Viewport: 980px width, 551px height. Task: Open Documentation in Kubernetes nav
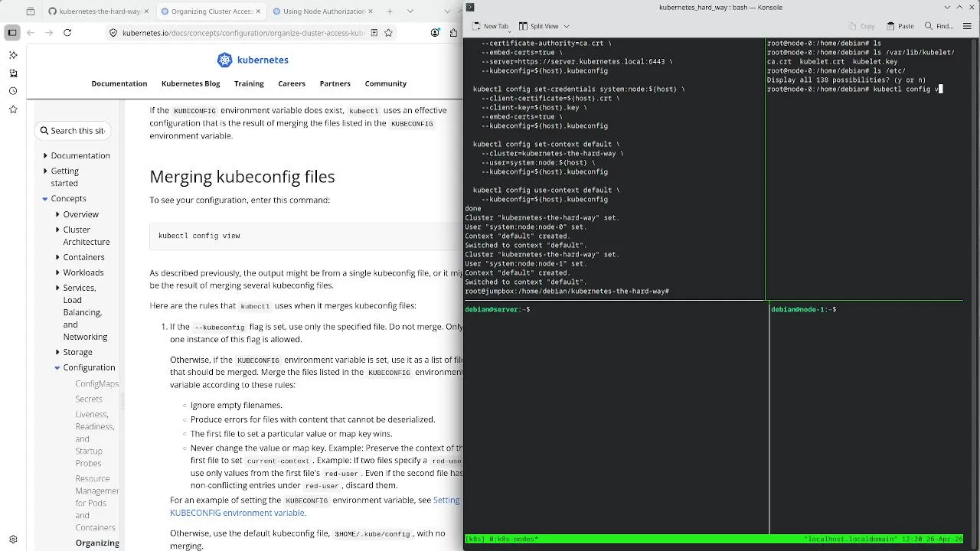click(119, 83)
